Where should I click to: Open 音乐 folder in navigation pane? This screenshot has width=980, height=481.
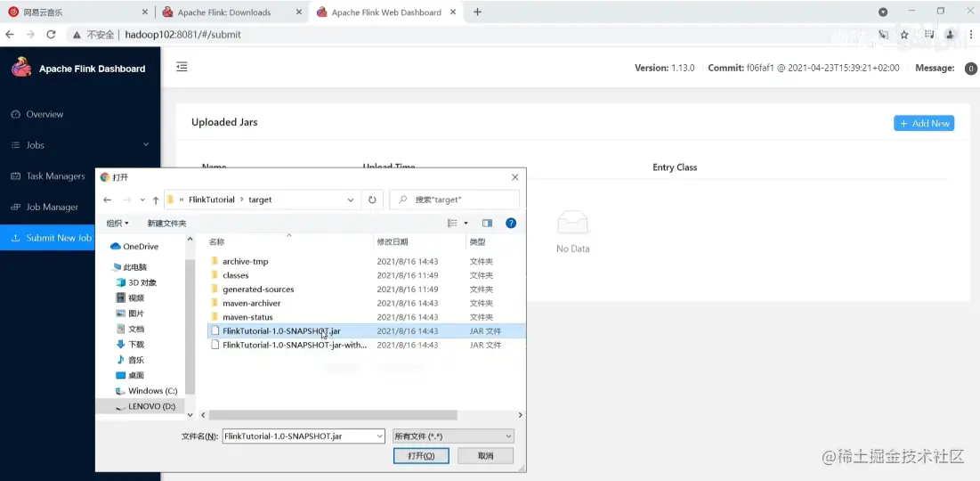click(x=130, y=360)
